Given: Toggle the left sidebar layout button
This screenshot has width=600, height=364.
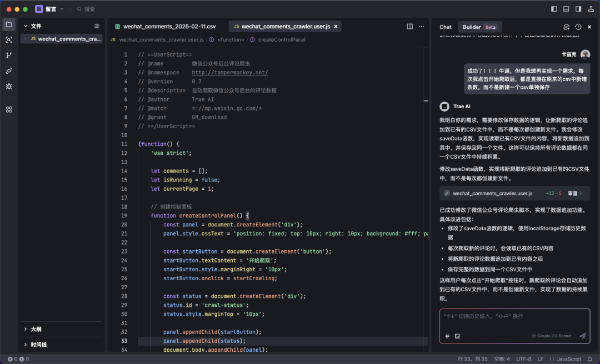Looking at the screenshot, I should pyautogui.click(x=554, y=9).
